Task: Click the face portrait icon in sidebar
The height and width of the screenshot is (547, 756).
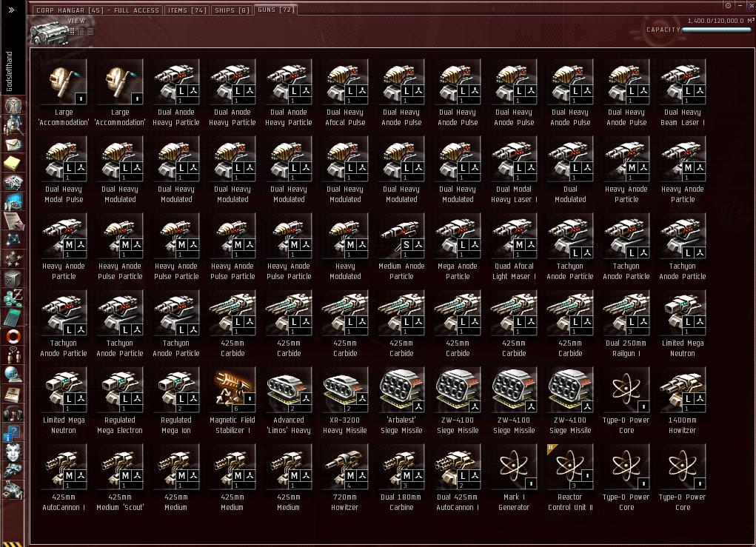Action: (x=13, y=452)
